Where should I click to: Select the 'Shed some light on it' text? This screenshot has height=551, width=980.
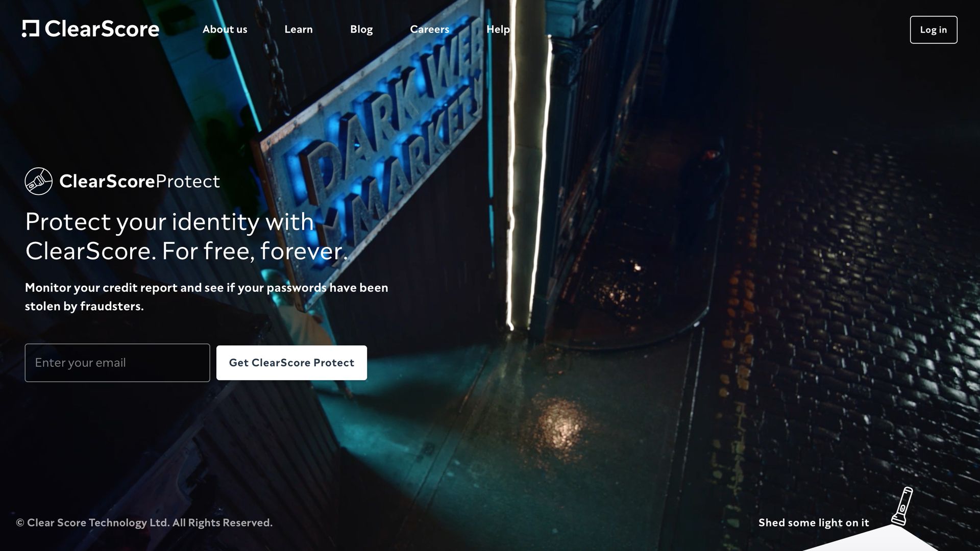(814, 522)
